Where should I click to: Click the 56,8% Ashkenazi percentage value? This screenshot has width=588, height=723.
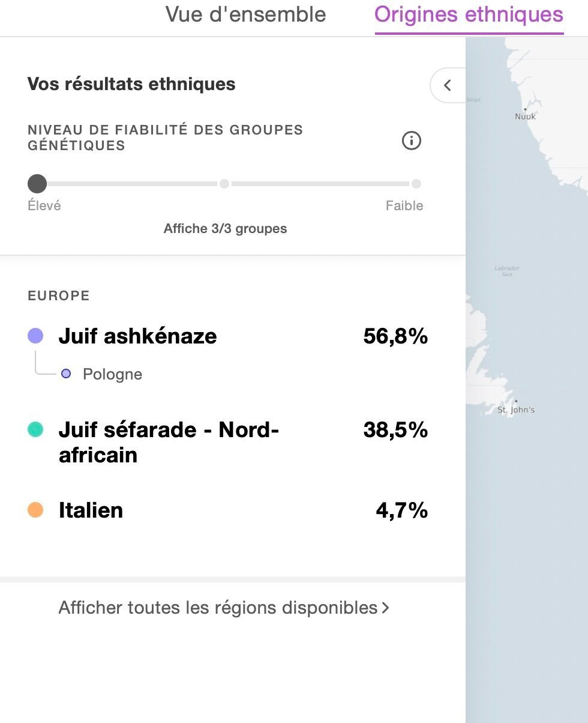(x=395, y=336)
